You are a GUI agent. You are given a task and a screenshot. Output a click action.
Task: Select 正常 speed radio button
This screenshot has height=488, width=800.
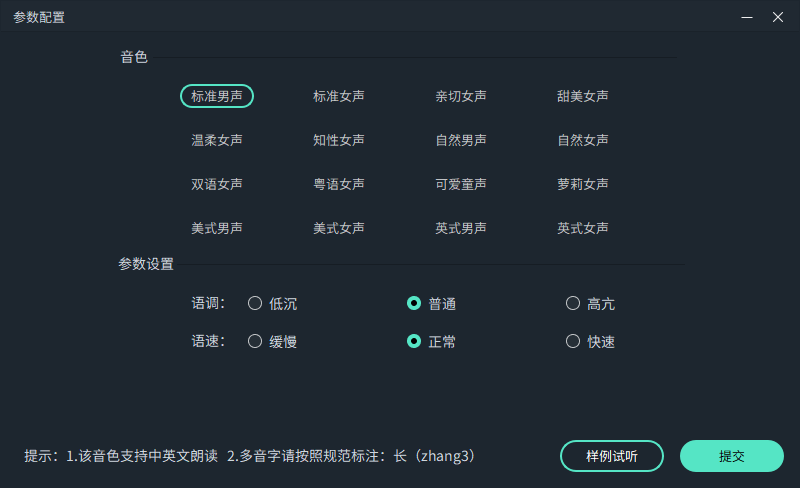point(414,341)
